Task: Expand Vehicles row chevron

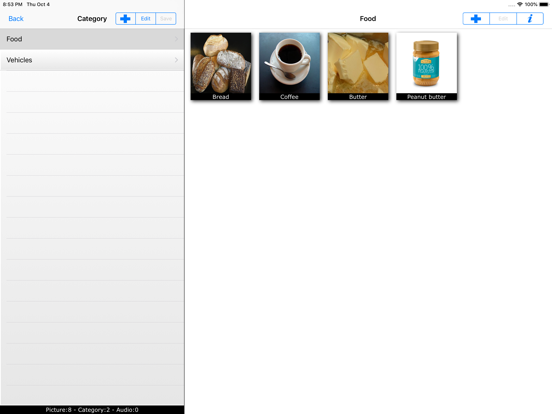Action: pos(176,60)
